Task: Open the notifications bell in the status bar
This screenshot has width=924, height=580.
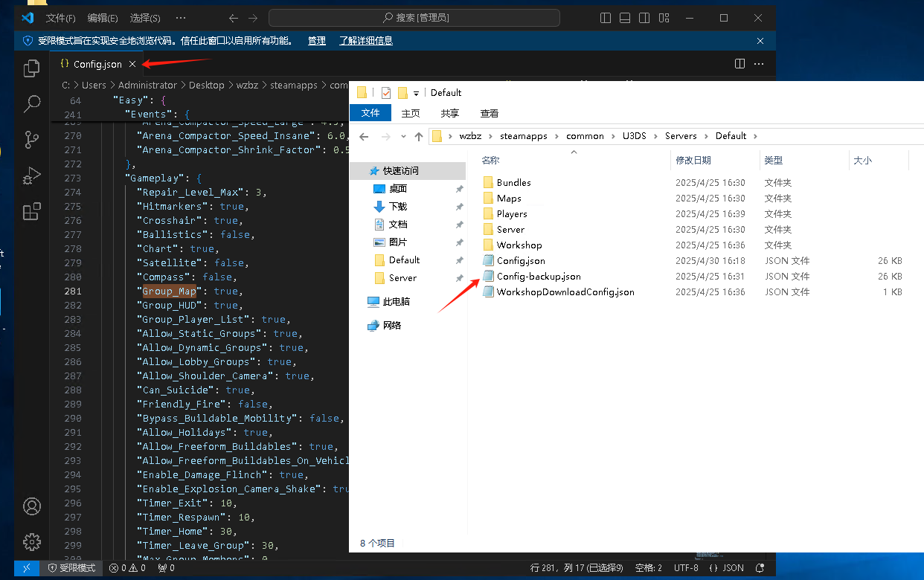Action: coord(760,568)
